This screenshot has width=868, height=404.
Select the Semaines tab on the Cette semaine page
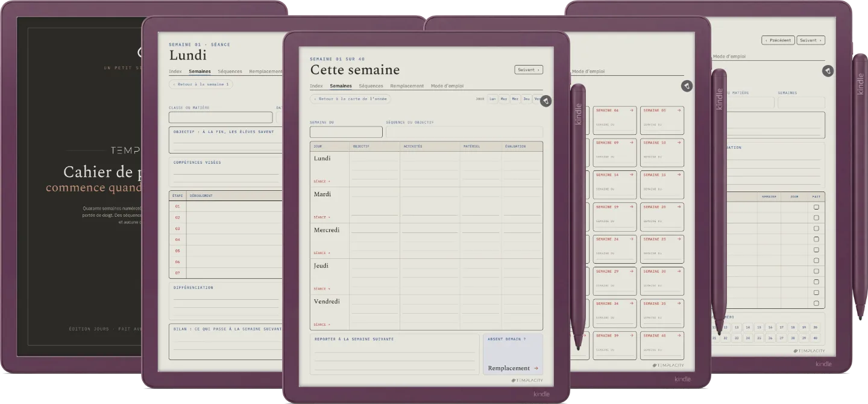click(341, 86)
